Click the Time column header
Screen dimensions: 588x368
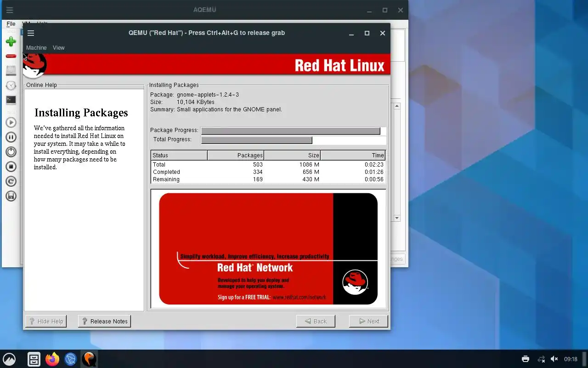pos(352,155)
